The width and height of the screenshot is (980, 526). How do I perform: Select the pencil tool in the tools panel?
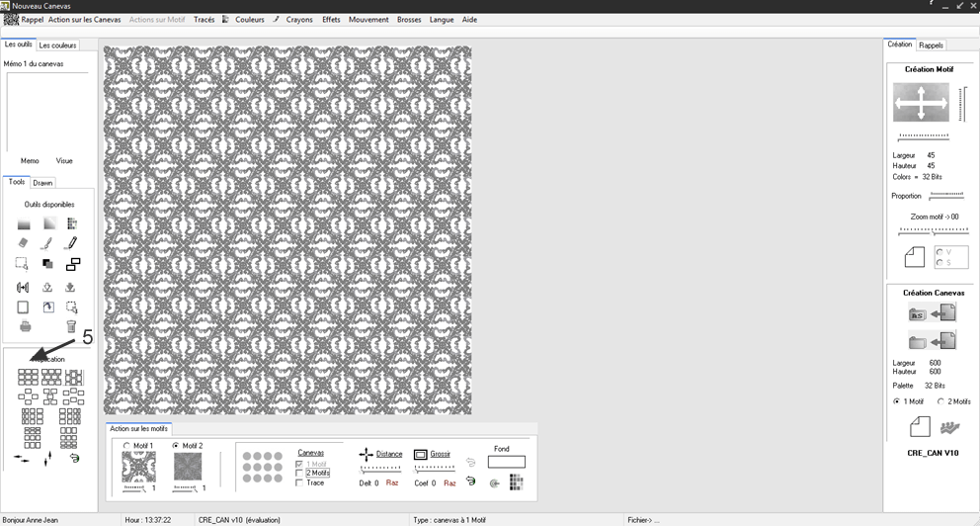point(70,243)
